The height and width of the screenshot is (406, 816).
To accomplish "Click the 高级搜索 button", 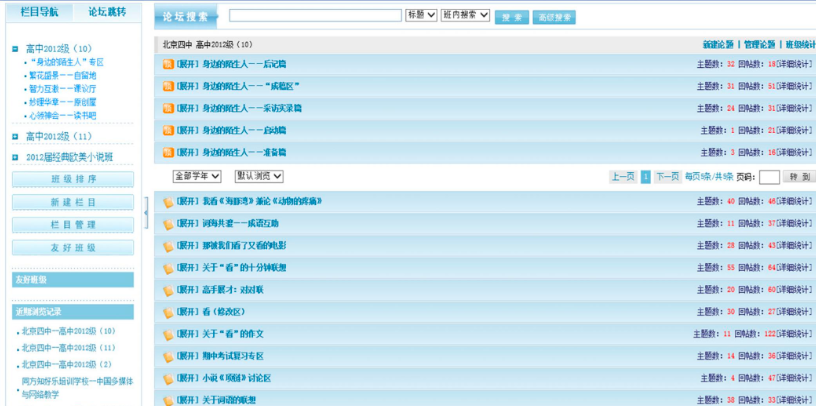I will click(x=554, y=17).
